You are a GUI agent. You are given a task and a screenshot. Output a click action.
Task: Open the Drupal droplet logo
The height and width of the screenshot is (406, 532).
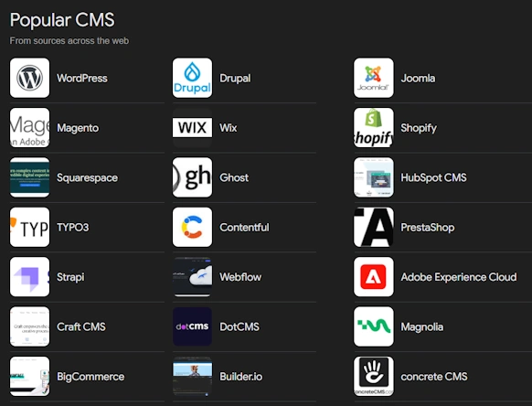(192, 78)
